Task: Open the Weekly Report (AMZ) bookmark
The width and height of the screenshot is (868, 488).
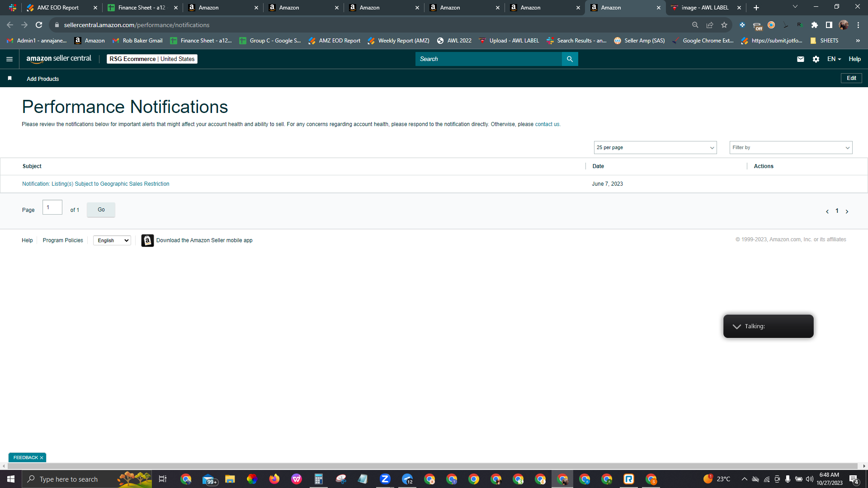Action: click(398, 41)
